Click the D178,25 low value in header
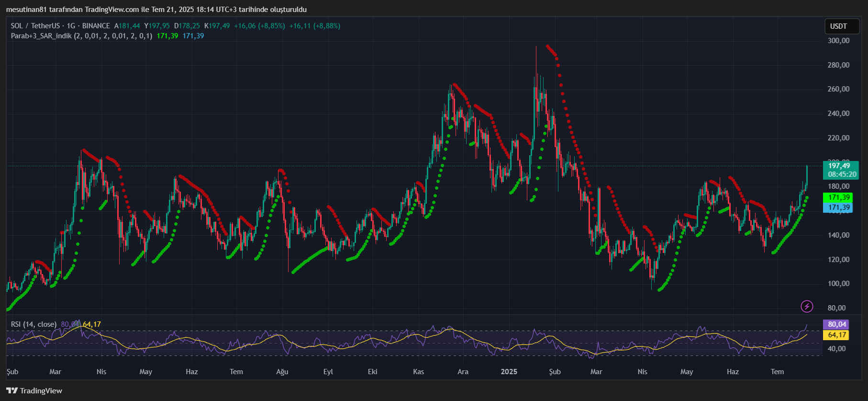868x401 pixels. click(x=187, y=26)
